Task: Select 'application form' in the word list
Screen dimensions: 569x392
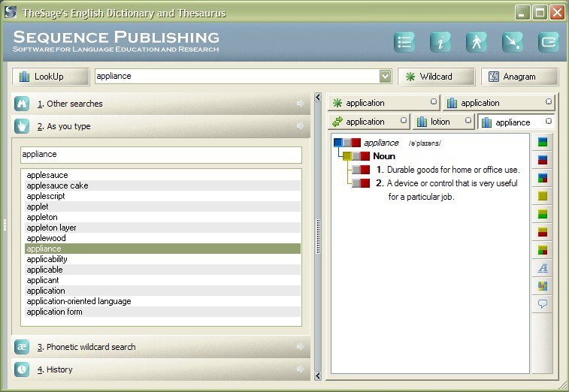Action: [x=162, y=312]
